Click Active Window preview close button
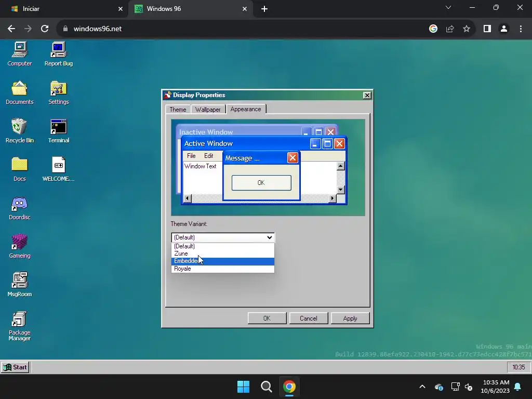Viewport: 532px width, 399px height. [340, 144]
